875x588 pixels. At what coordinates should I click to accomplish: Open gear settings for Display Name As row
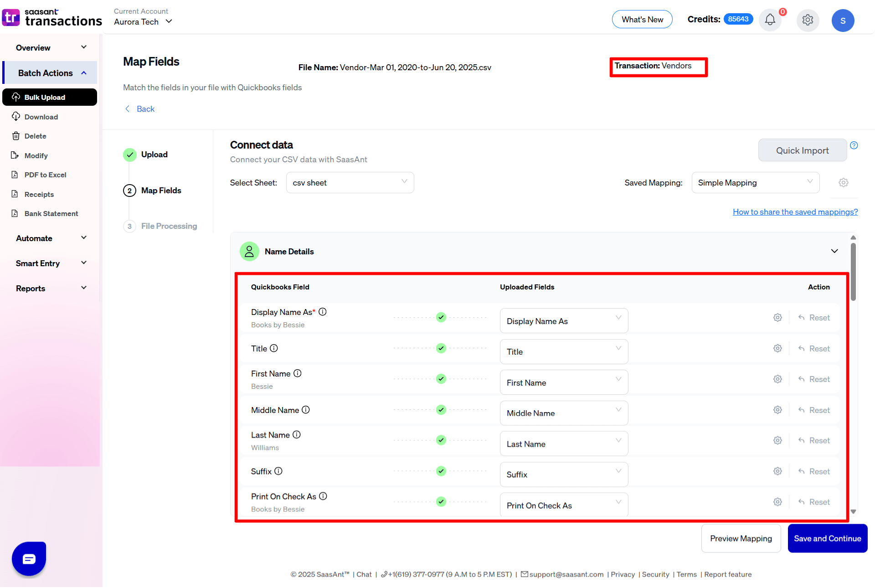coord(777,317)
